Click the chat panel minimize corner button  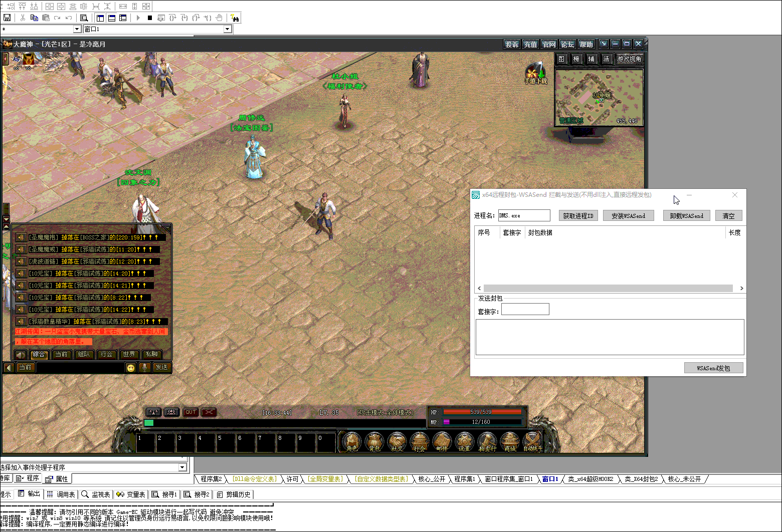(x=167, y=228)
